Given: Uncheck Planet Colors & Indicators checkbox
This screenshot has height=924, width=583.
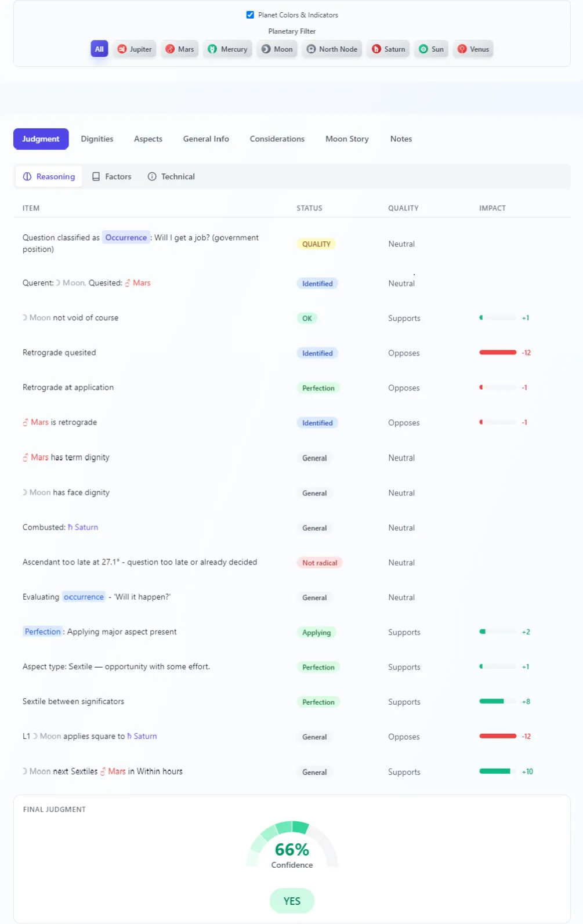Looking at the screenshot, I should click(x=250, y=15).
